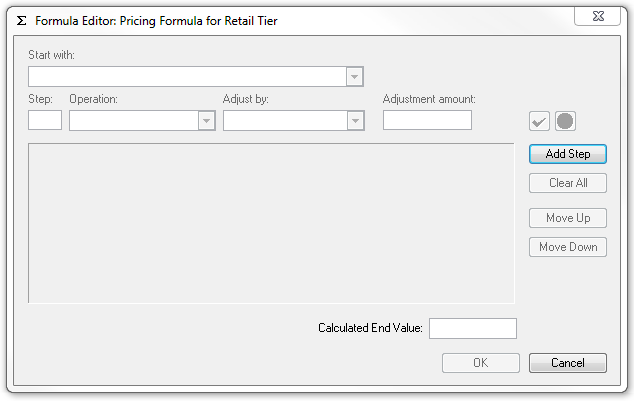Click the Sigma icon in title bar

(x=21, y=21)
